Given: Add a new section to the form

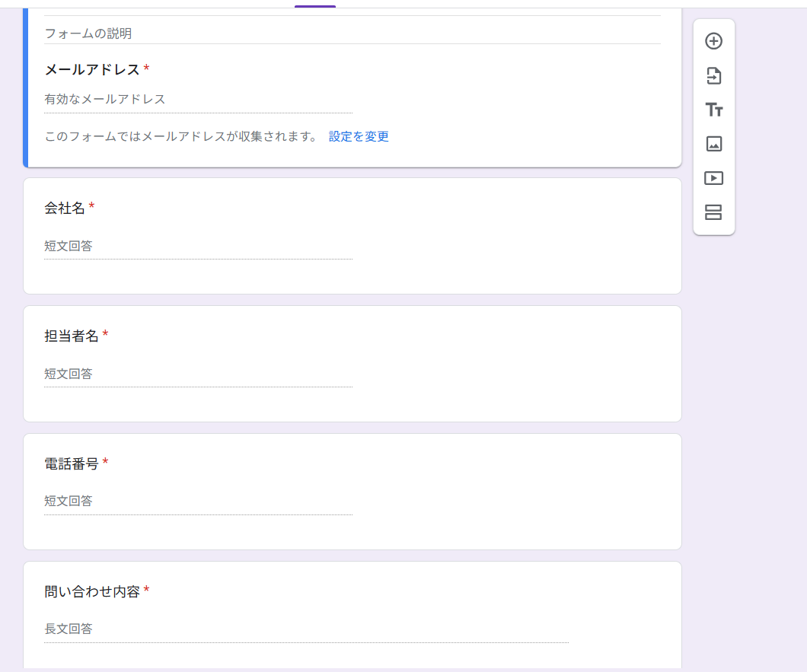Looking at the screenshot, I should click(713, 212).
